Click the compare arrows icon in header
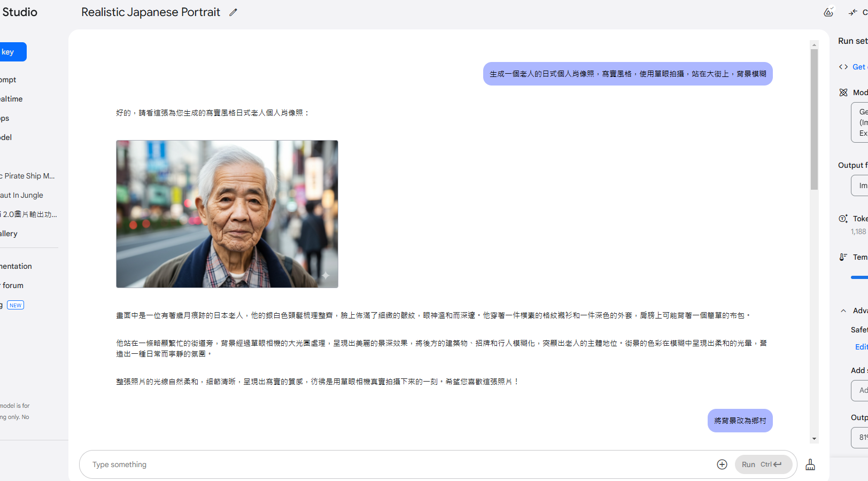868x481 pixels. pos(853,12)
